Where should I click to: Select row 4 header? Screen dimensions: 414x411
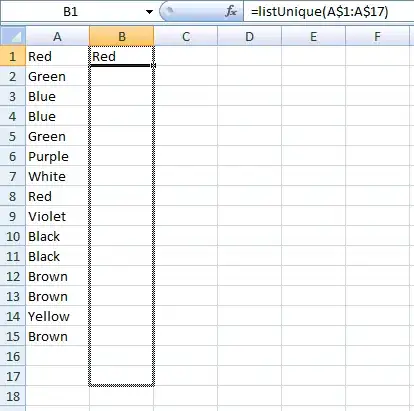[x=13, y=116]
